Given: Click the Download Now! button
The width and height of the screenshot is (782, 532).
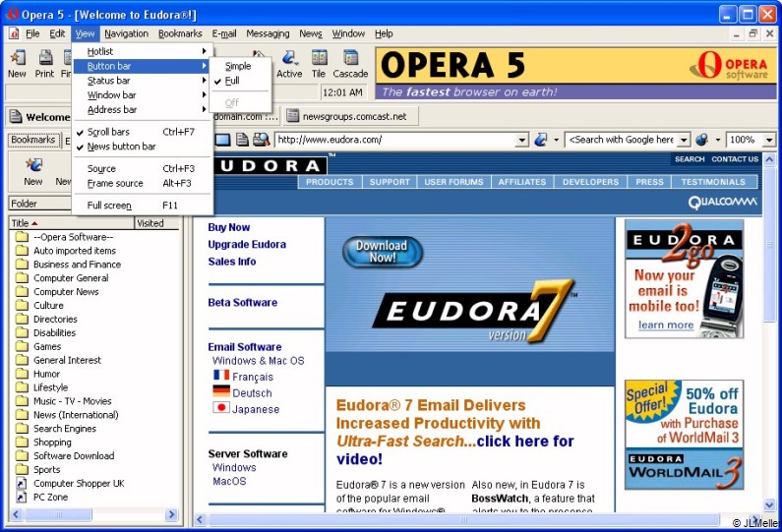Looking at the screenshot, I should coord(382,252).
